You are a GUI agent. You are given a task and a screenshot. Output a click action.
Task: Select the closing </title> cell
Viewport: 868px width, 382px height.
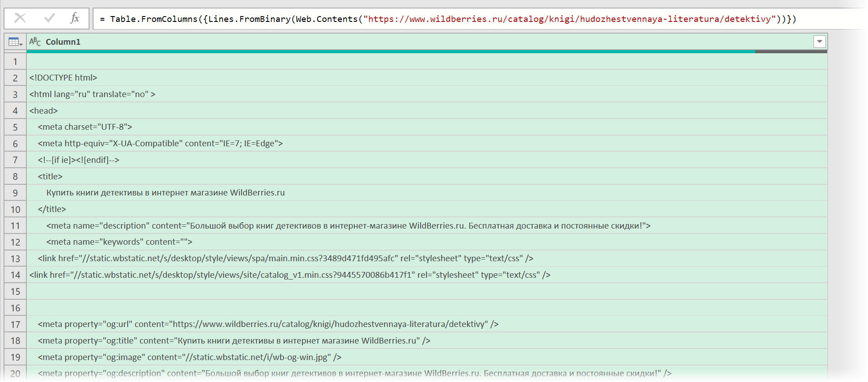pos(427,209)
